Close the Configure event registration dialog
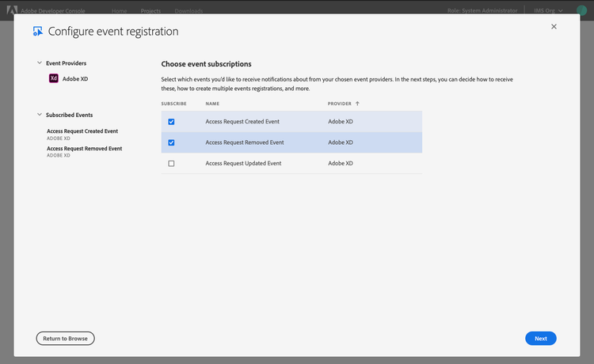Screen dimensions: 594x364 point(554,26)
